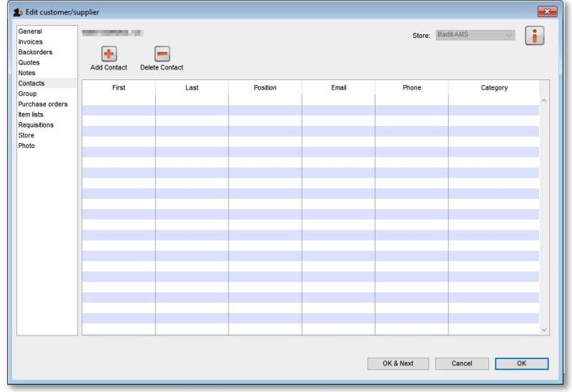
Task: Click the Category column header
Action: coord(494,88)
